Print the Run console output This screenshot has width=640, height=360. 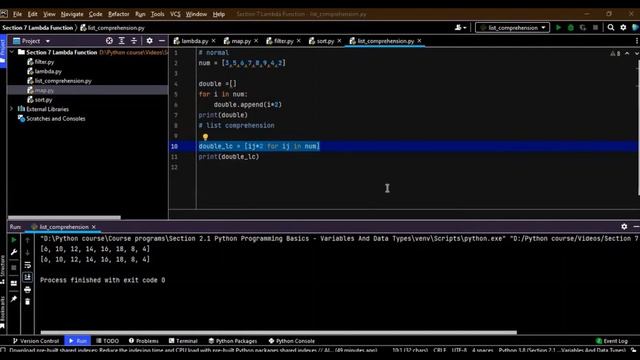pyautogui.click(x=27, y=290)
